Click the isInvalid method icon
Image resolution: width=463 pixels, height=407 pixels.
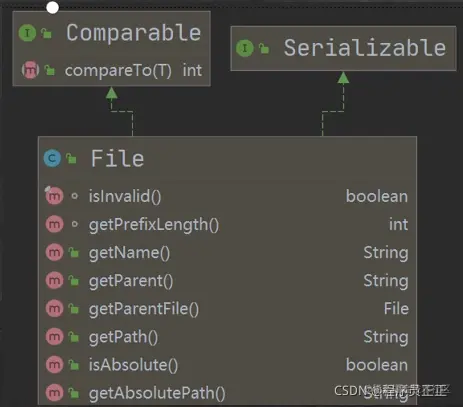(x=54, y=196)
